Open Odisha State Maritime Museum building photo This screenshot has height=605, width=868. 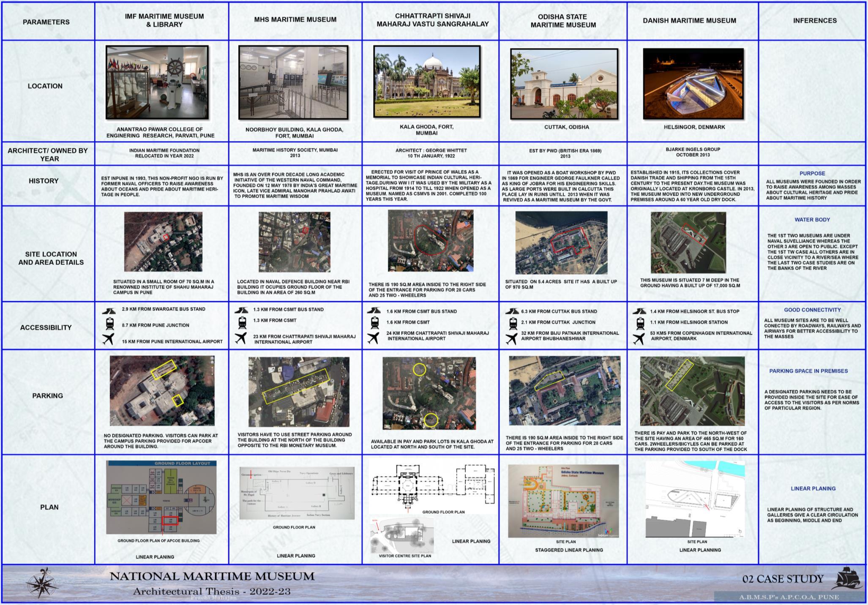click(564, 84)
